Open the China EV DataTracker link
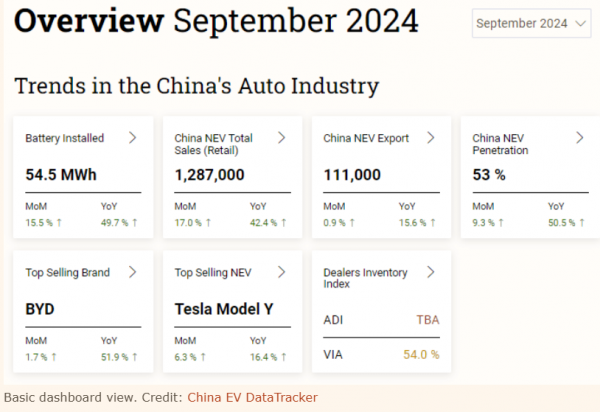600x412 pixels. point(252,397)
